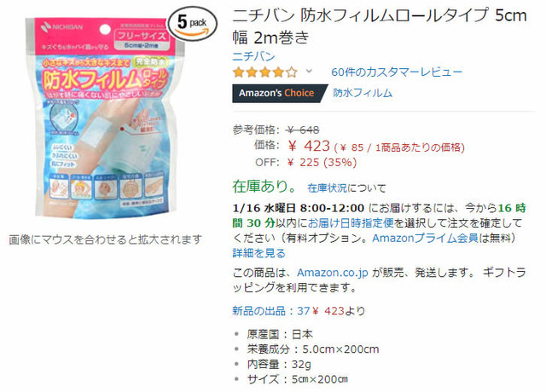Expand the rating breakdown chevron

click(309, 72)
